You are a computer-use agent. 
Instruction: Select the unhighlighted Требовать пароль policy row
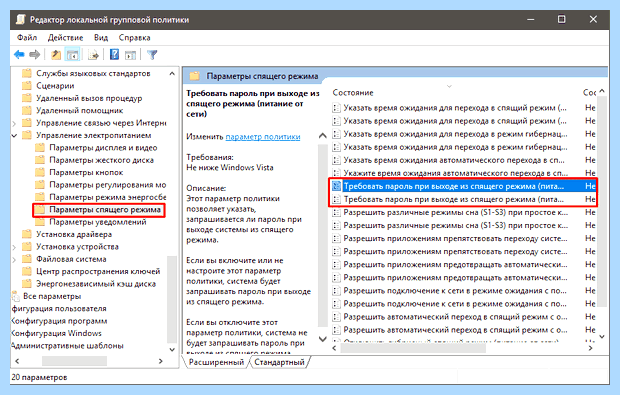click(x=463, y=199)
